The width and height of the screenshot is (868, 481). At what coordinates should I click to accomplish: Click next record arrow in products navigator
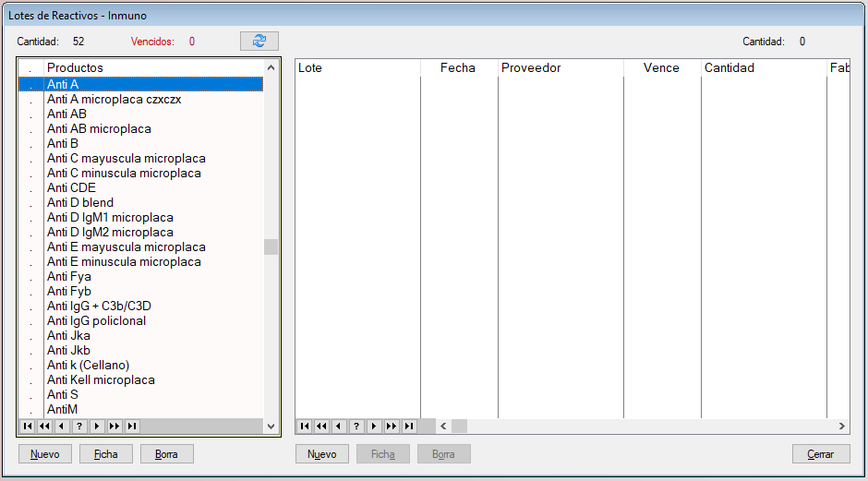tap(97, 426)
